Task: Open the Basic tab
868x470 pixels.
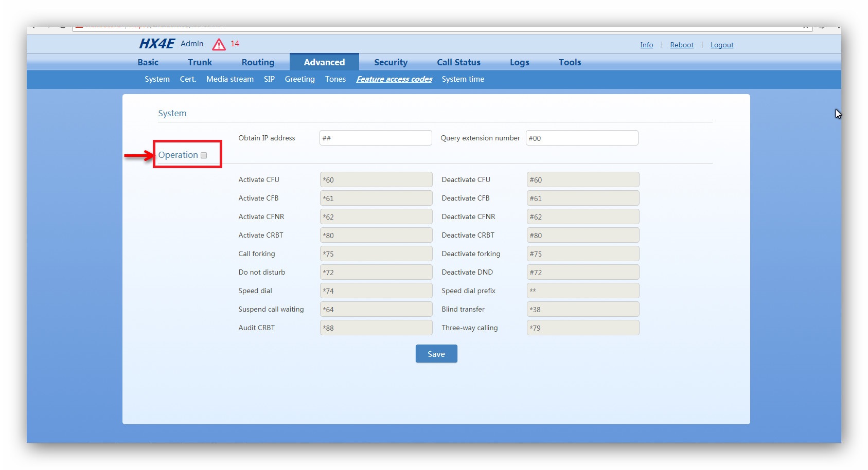Action: 148,62
